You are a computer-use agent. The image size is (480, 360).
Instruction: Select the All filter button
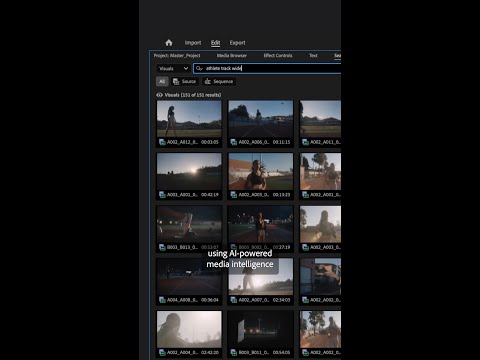(162, 81)
